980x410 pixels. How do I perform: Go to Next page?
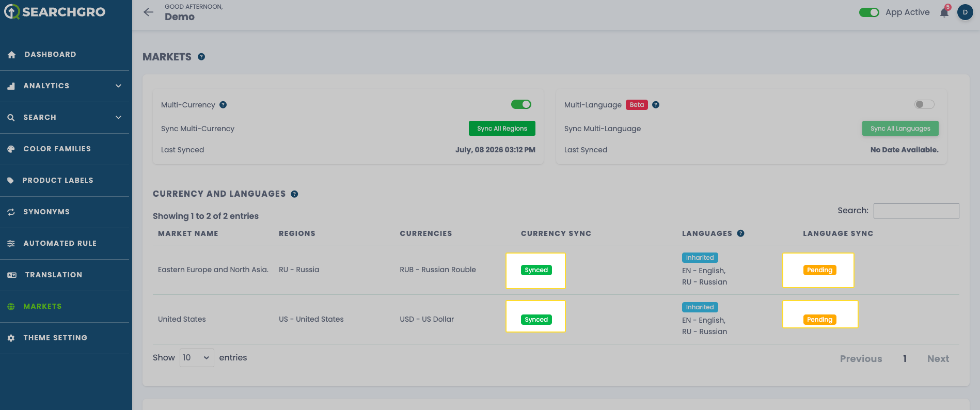[938, 359]
